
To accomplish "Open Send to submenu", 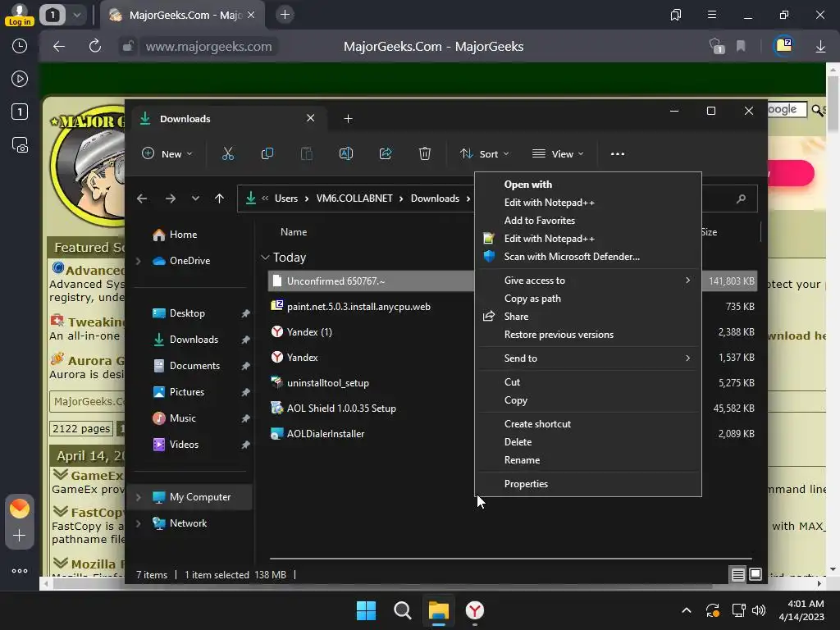I will (588, 358).
